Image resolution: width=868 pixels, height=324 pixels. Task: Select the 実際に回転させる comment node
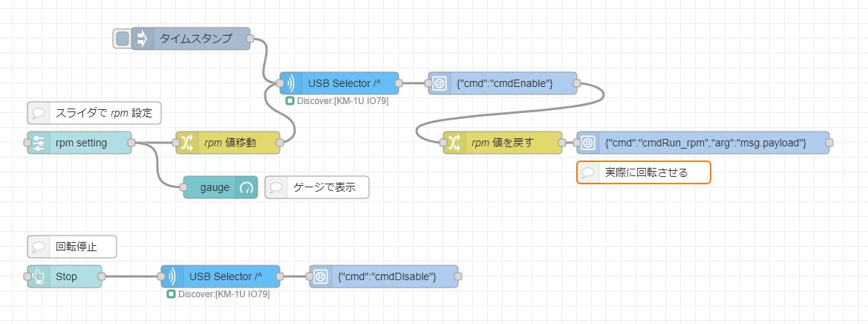(x=643, y=172)
